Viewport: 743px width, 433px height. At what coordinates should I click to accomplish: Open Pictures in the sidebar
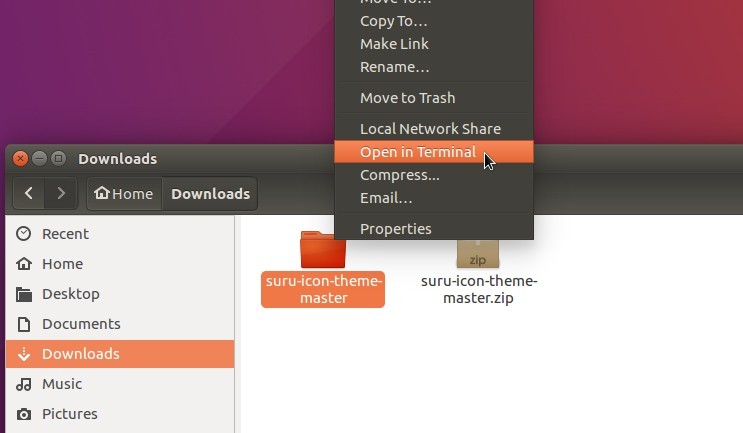coord(120,414)
